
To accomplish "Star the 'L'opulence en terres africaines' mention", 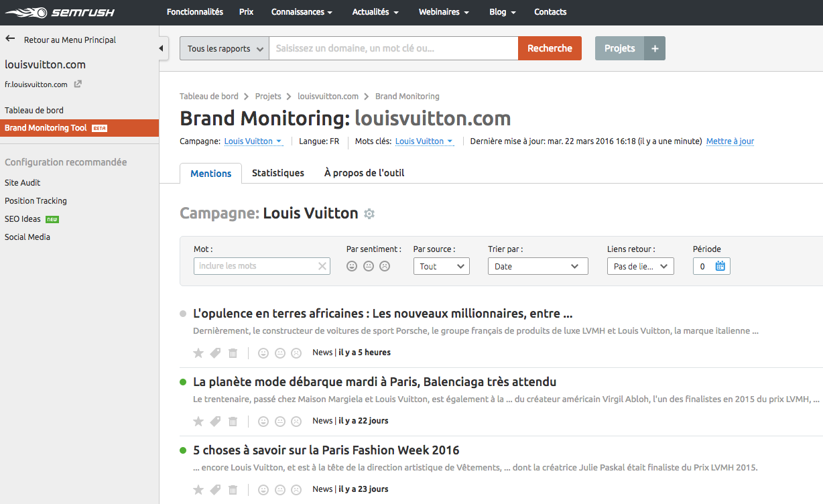I will (198, 353).
